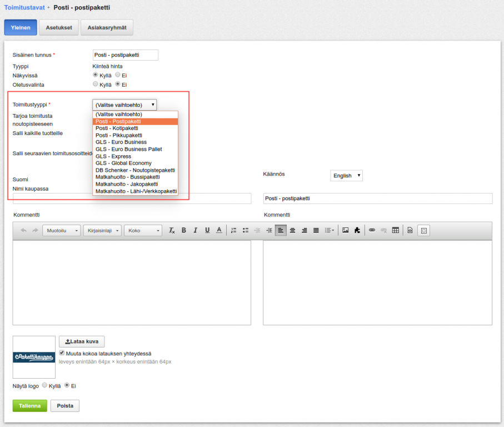Choose GLS - Global Economy option
Image resolution: width=504 pixels, height=427 pixels.
(x=136, y=163)
